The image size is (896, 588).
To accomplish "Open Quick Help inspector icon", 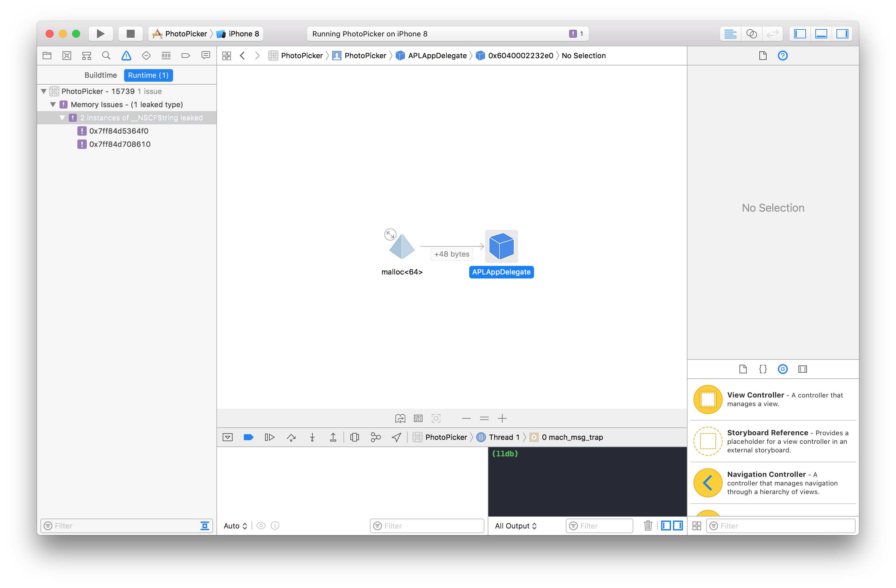I will pyautogui.click(x=783, y=56).
